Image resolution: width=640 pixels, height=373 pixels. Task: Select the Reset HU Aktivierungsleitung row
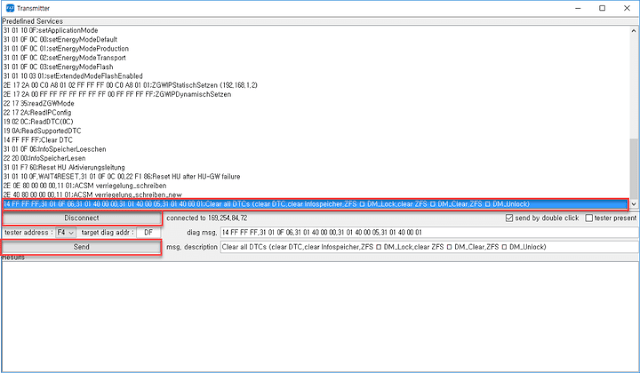point(316,167)
